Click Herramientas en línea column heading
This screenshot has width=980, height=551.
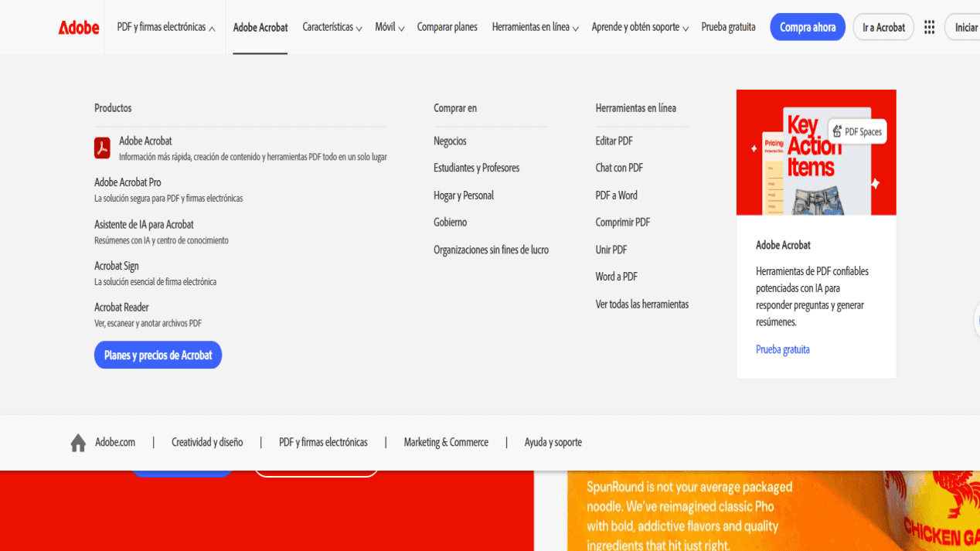(635, 108)
